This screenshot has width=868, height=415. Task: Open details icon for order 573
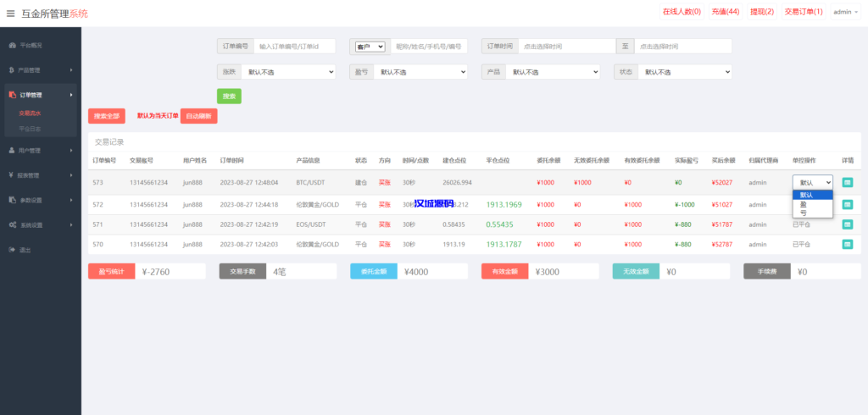[847, 182]
